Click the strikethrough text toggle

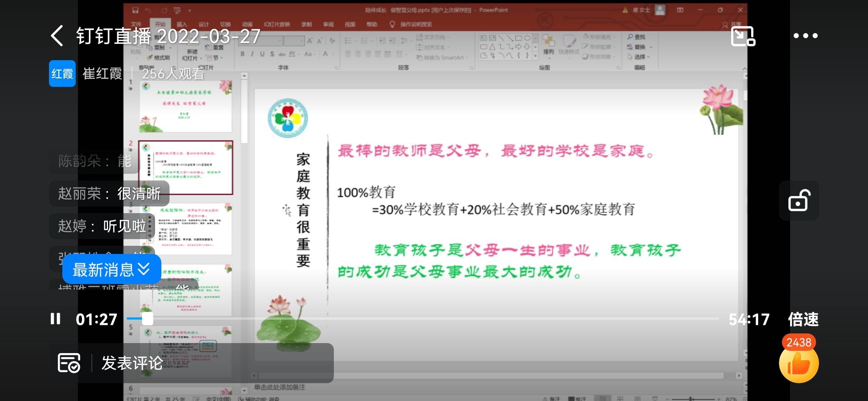coord(282,54)
